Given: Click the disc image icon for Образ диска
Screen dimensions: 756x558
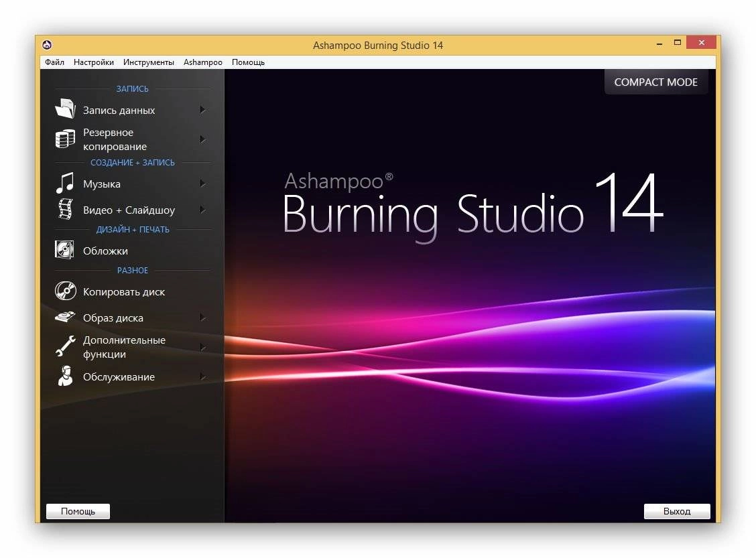Looking at the screenshot, I should point(65,317).
